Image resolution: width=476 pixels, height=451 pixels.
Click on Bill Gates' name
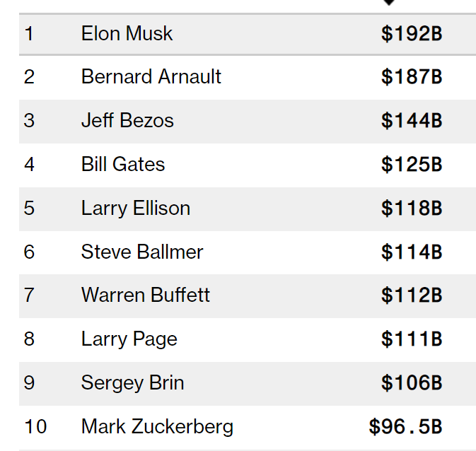(x=123, y=164)
